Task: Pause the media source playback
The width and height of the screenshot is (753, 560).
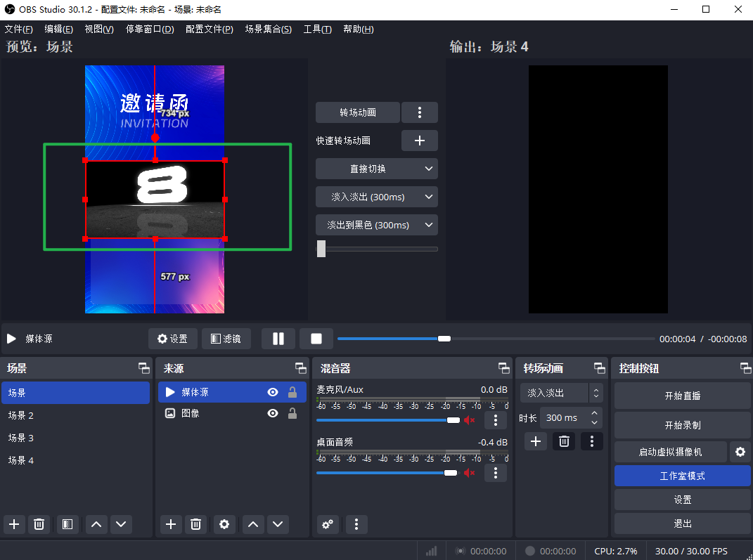Action: coord(278,339)
